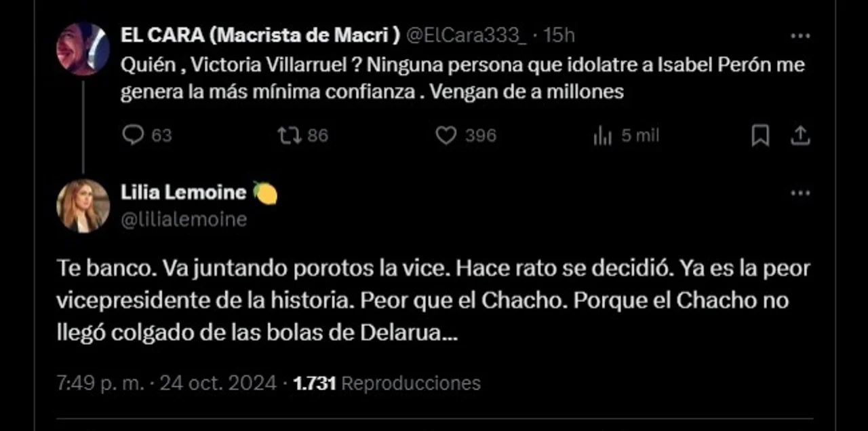The height and width of the screenshot is (431, 868).
Task: Click the lemon emoji next to Lilia Lemoine
Action: tap(265, 193)
